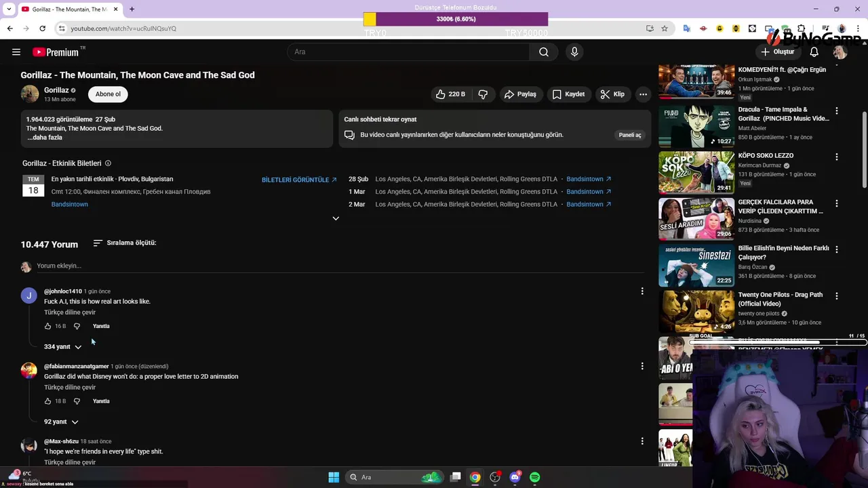Viewport: 868px width, 488px height.
Task: Reply to @johnloc1410 with Yanıtla
Action: point(101,326)
